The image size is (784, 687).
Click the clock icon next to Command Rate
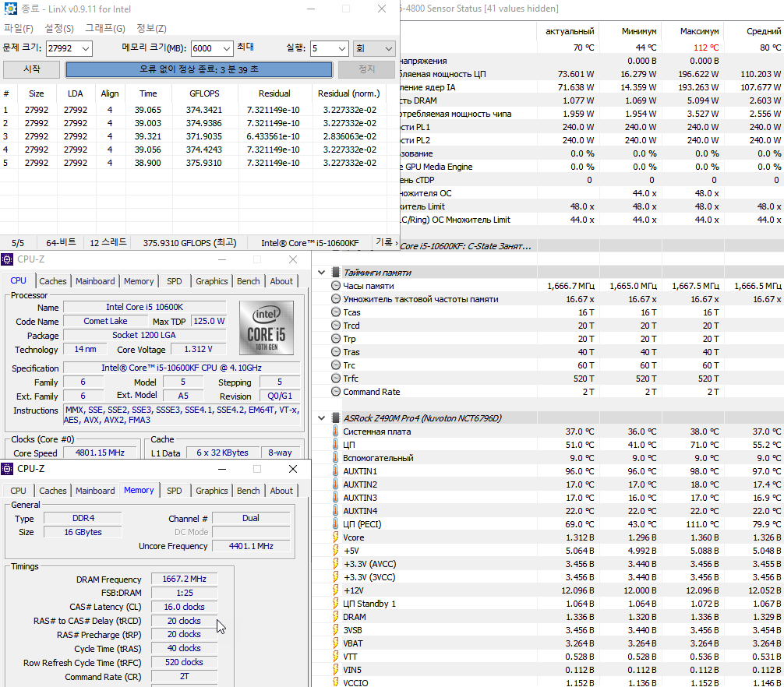pos(336,392)
